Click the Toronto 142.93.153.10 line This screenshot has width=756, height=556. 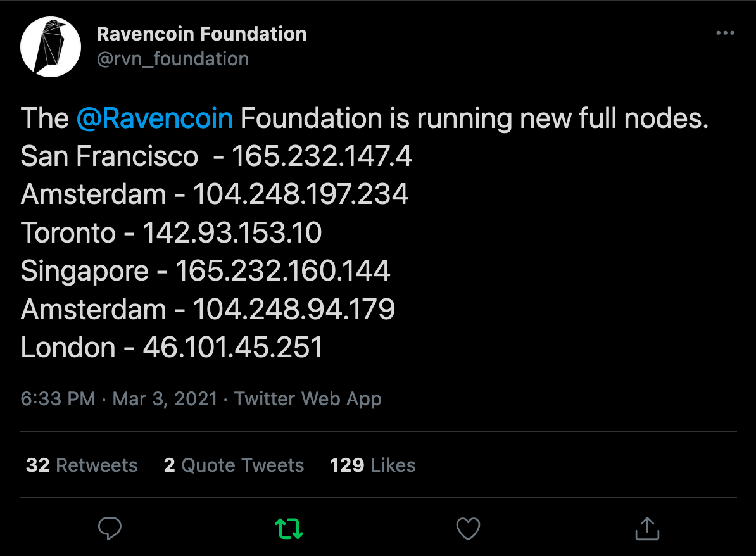172,233
